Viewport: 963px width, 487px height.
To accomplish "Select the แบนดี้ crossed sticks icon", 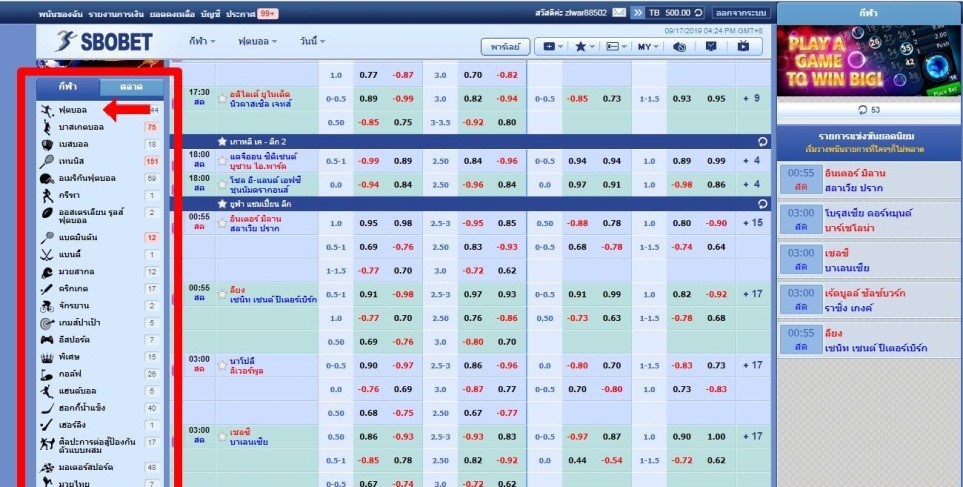I will pos(47,254).
